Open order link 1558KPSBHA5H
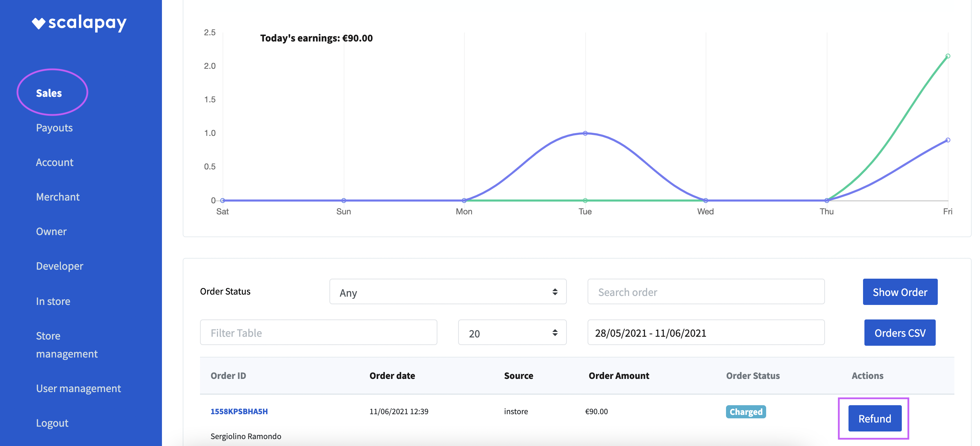This screenshot has width=980, height=446. pos(239,411)
